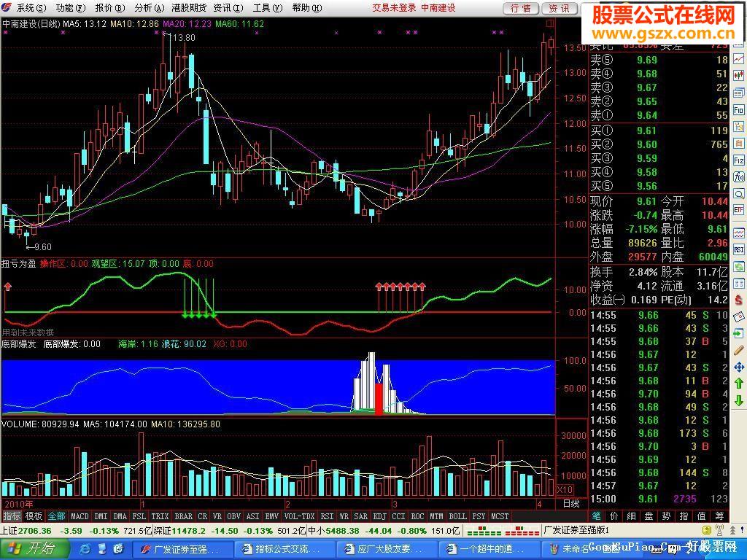Click the blue four-way move icon

738,367
